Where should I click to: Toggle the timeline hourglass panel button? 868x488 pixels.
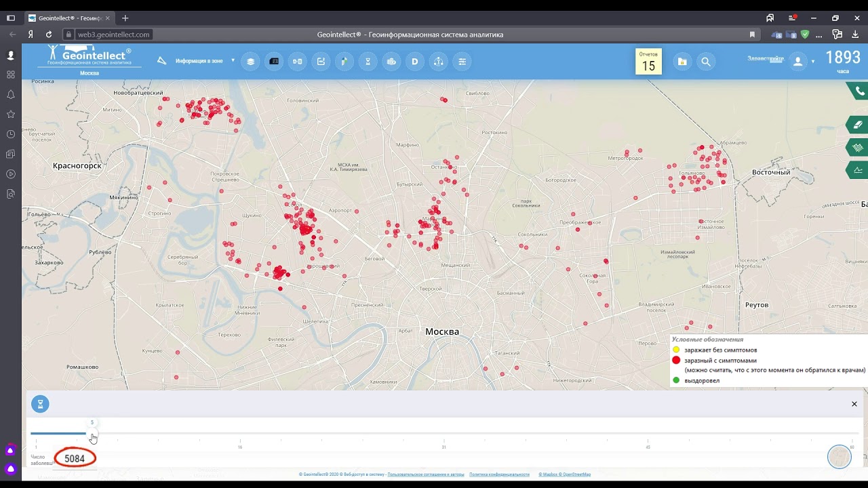(x=40, y=405)
